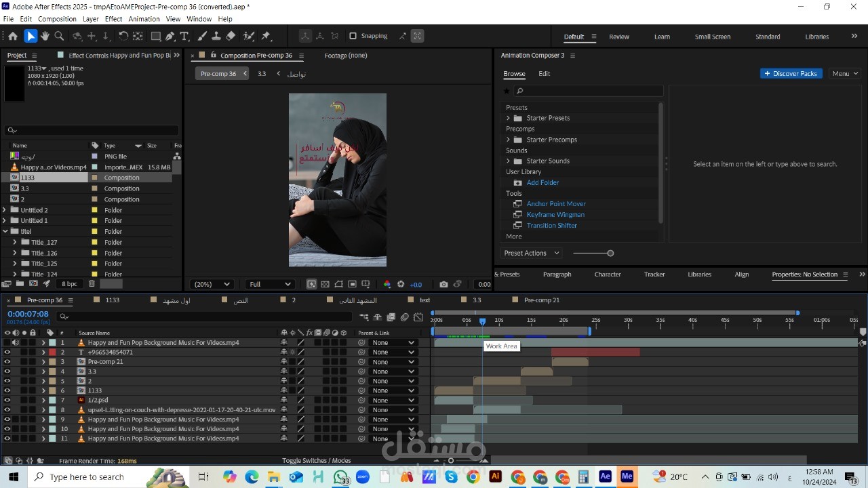
Task: Hide the 3.3 layer
Action: [x=7, y=371]
